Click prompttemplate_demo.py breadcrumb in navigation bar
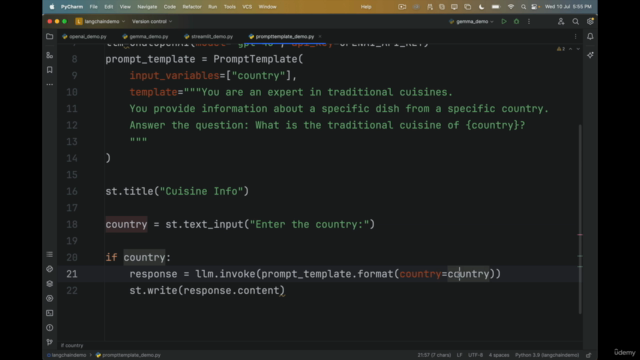The image size is (640, 360). point(128,355)
